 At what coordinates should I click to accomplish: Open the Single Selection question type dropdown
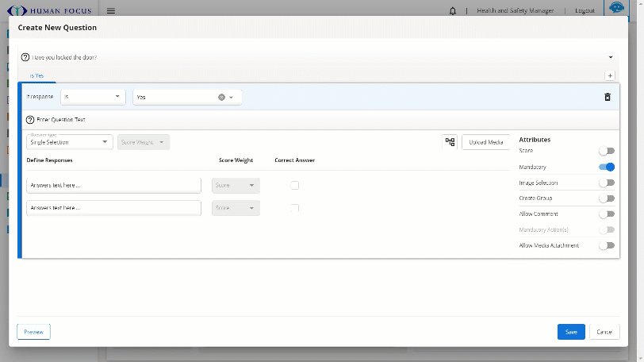(69, 142)
